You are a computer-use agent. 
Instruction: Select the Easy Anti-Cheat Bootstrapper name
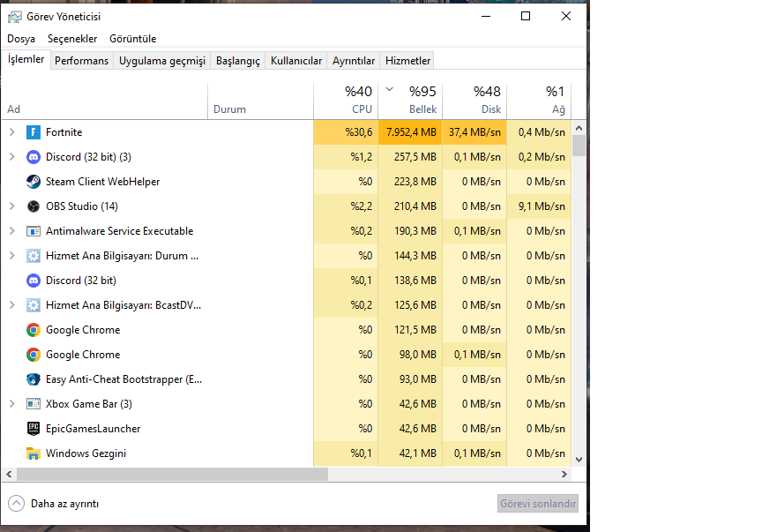click(124, 379)
